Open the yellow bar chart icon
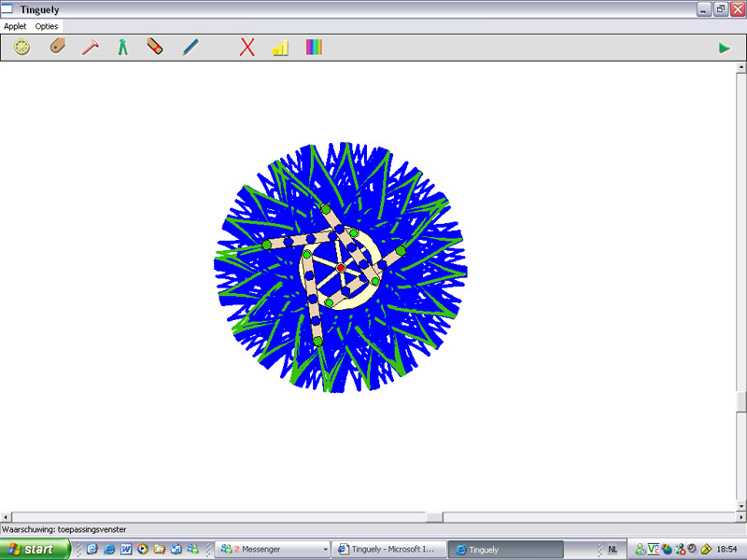Image resolution: width=747 pixels, height=560 pixels. click(x=280, y=47)
